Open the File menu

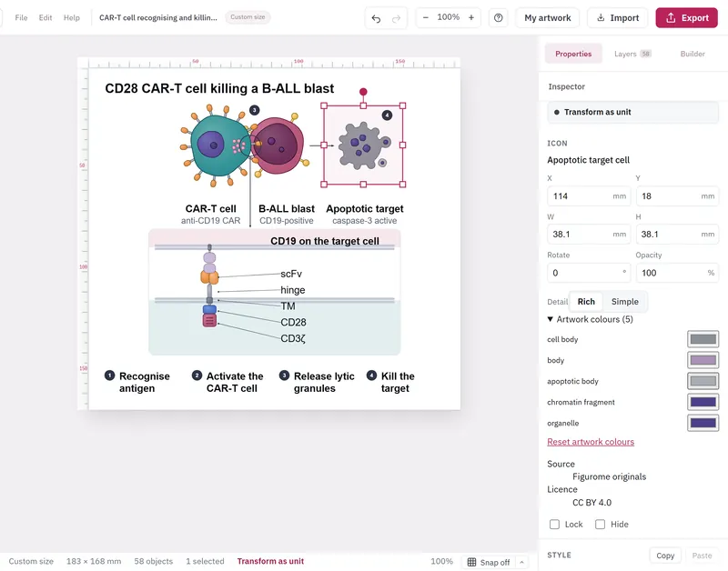click(21, 17)
